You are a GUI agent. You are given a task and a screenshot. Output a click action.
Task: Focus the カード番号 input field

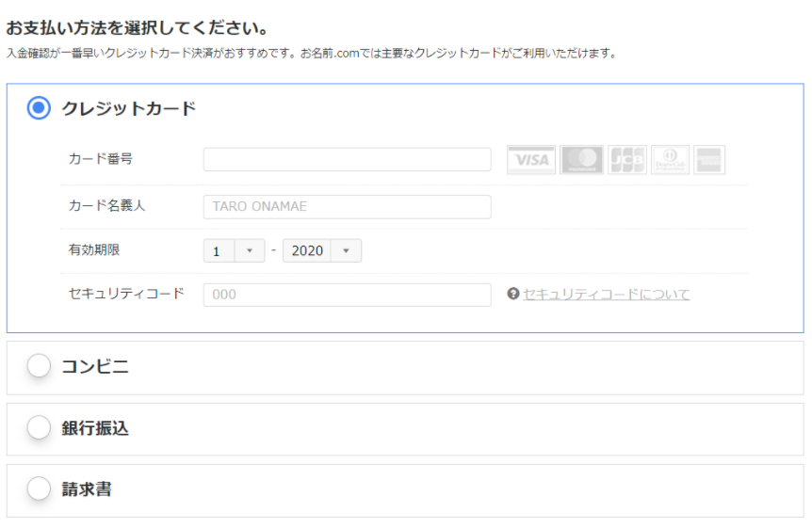[x=347, y=159]
